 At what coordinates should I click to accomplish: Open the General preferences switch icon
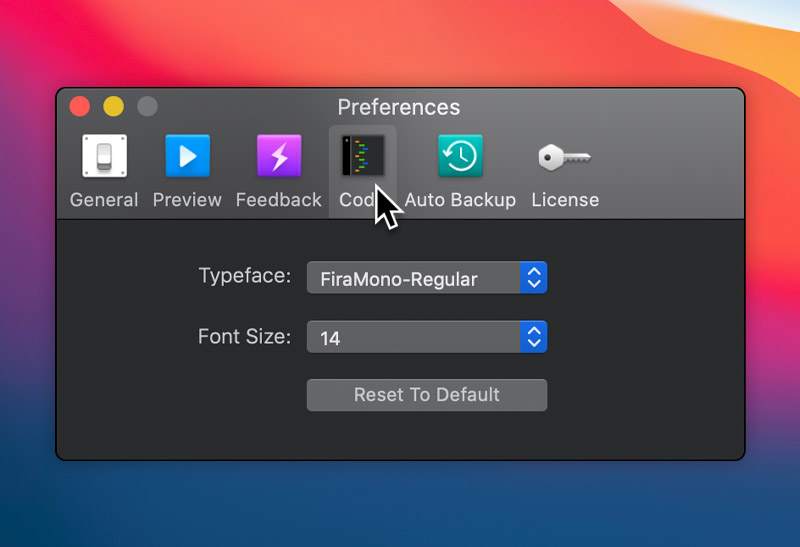click(105, 156)
